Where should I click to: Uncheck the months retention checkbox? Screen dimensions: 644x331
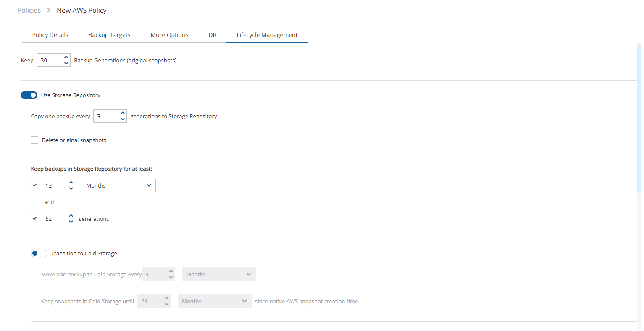pyautogui.click(x=34, y=185)
